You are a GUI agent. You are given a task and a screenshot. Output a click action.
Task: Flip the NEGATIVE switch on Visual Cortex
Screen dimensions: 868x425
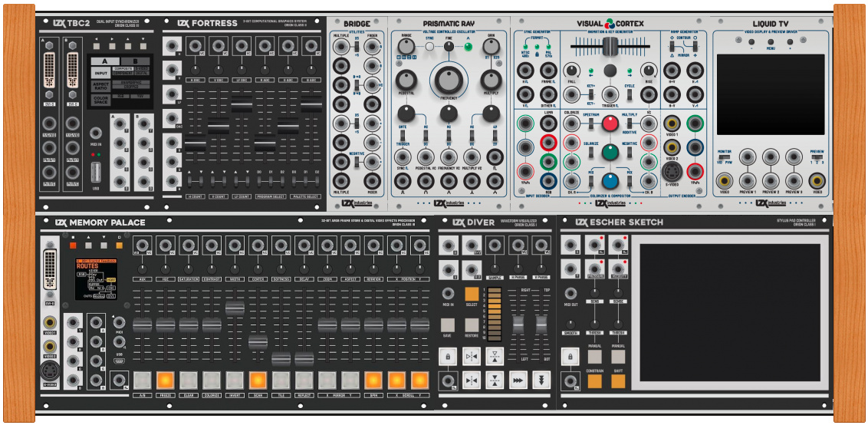[629, 153]
